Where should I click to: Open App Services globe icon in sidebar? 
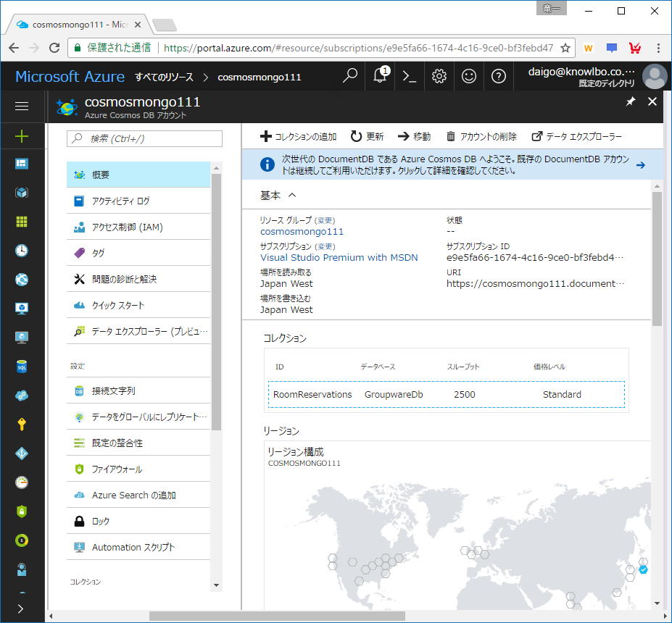[x=22, y=280]
